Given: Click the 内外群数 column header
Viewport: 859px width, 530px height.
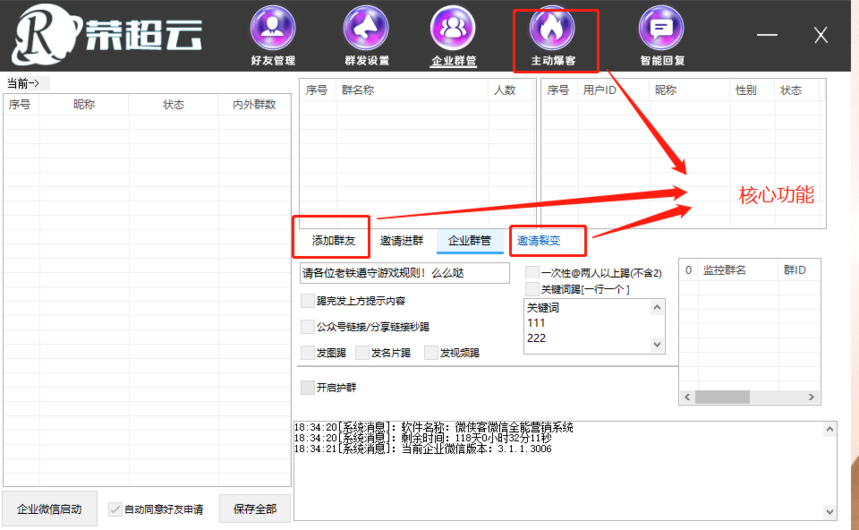Looking at the screenshot, I should pos(254,104).
